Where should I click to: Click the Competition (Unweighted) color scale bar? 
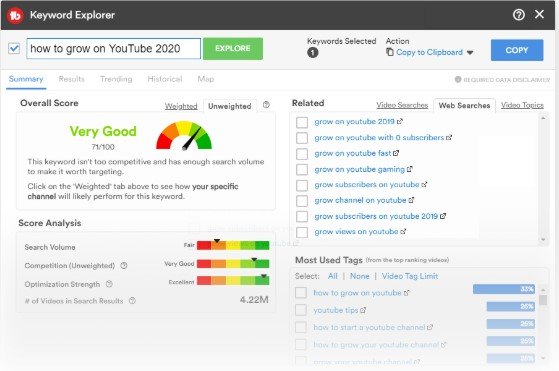pos(233,264)
